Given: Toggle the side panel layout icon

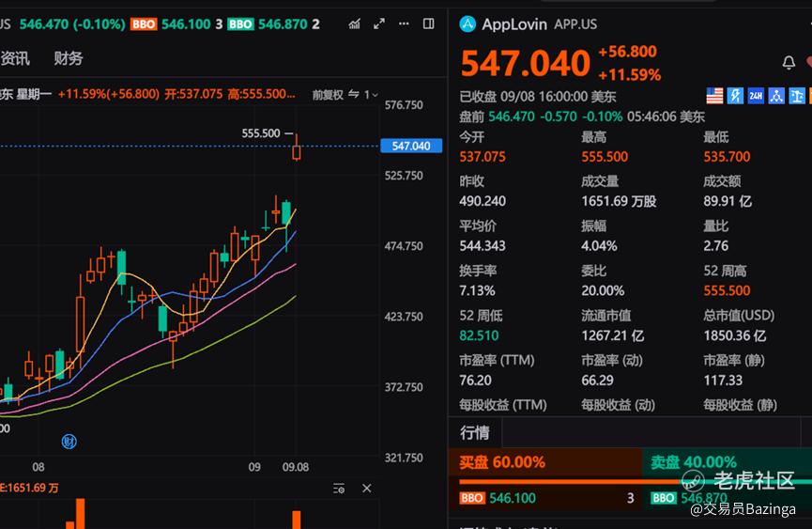Looking at the screenshot, I should tap(429, 23).
